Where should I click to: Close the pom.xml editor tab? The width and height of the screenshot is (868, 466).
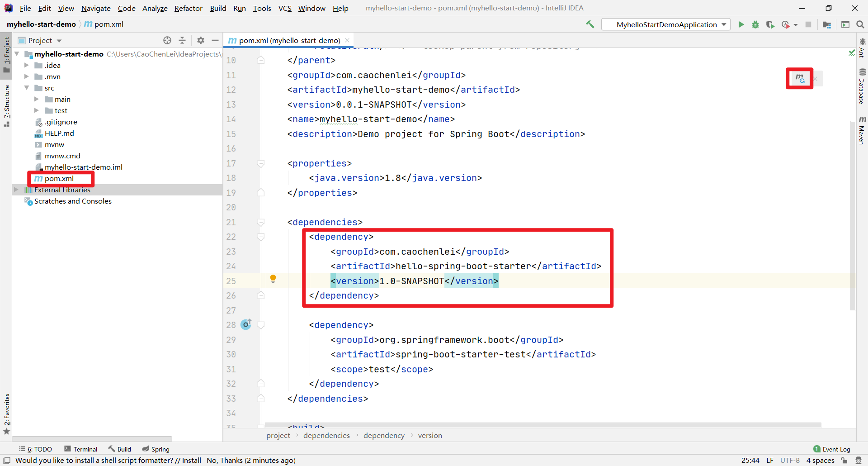(x=347, y=40)
